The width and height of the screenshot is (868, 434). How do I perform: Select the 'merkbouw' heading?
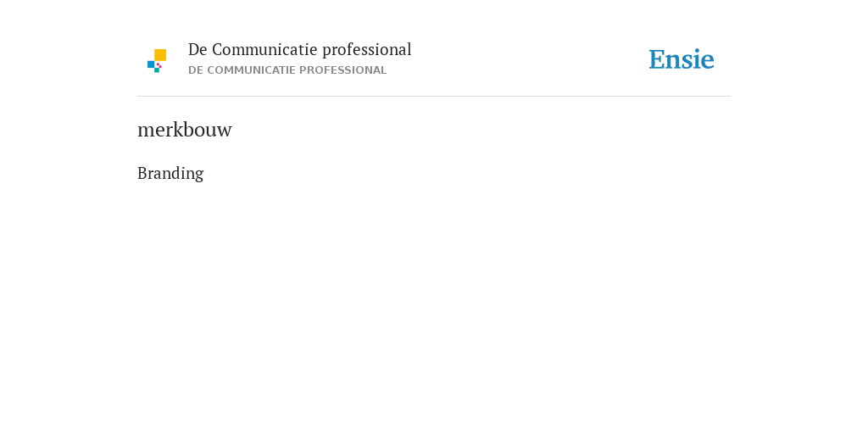tap(184, 130)
